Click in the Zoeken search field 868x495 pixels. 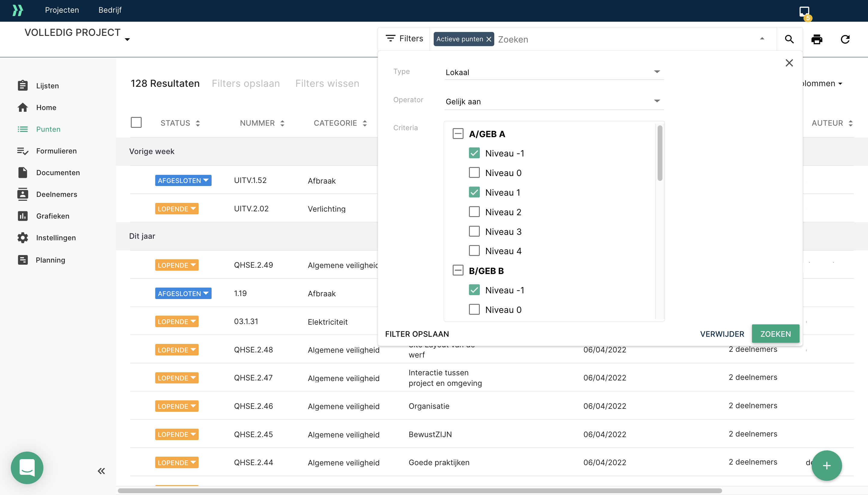625,39
